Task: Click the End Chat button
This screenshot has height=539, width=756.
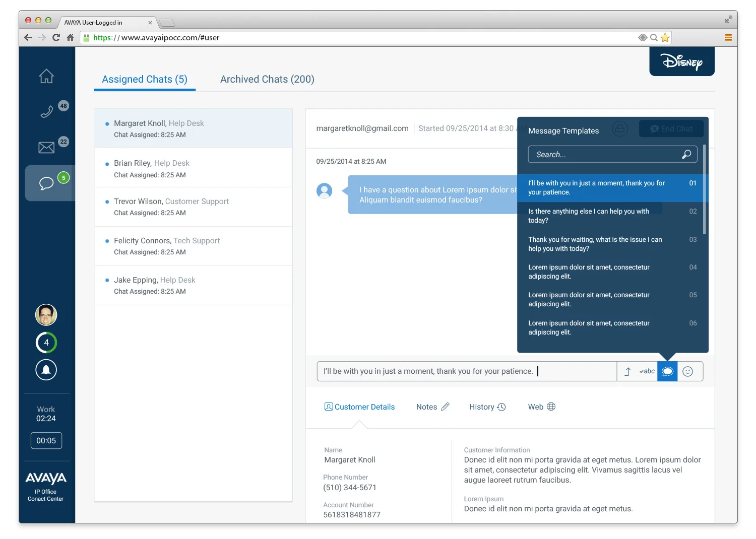Action: click(671, 129)
